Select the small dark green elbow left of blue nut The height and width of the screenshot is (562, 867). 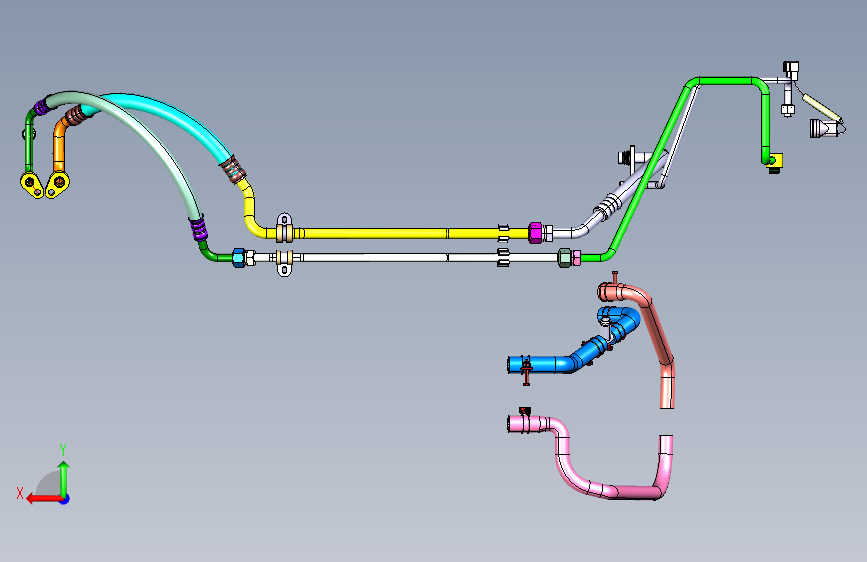click(x=213, y=252)
